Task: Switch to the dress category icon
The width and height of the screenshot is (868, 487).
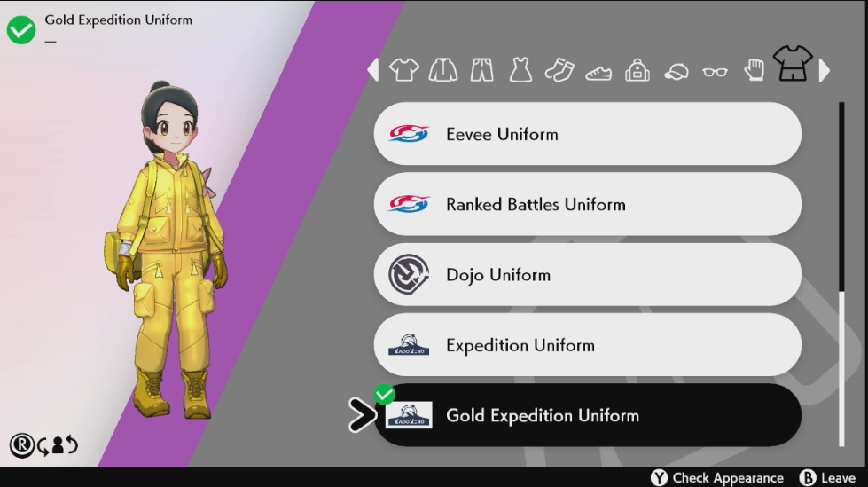Action: coord(521,70)
